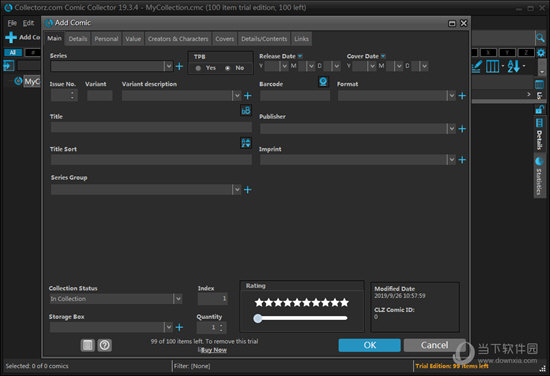This screenshot has height=376, width=550.
Task: Switch to the Value tab
Action: pyautogui.click(x=133, y=39)
